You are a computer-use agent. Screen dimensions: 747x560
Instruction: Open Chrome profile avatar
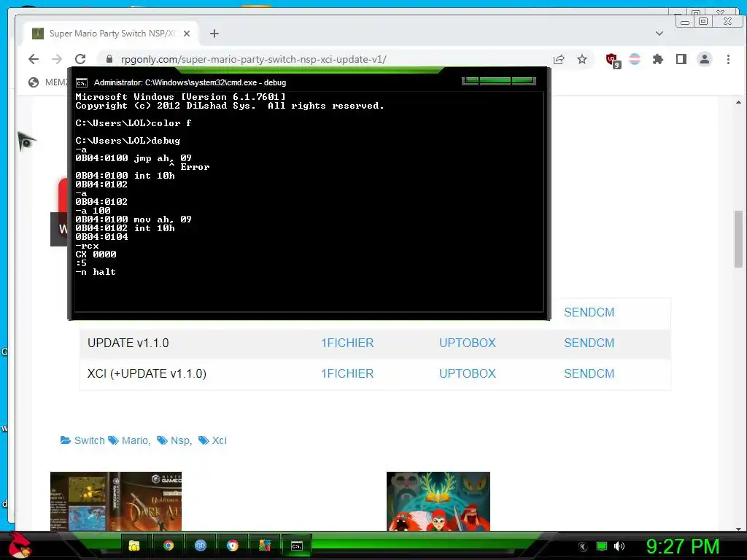[705, 59]
